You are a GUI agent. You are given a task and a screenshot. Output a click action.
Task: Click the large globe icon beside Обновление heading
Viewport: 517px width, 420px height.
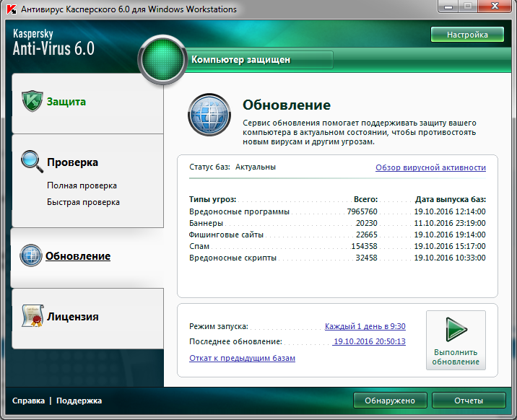[x=209, y=114]
